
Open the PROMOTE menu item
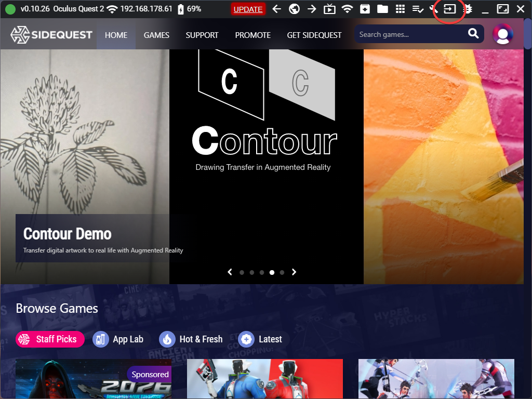tap(253, 35)
